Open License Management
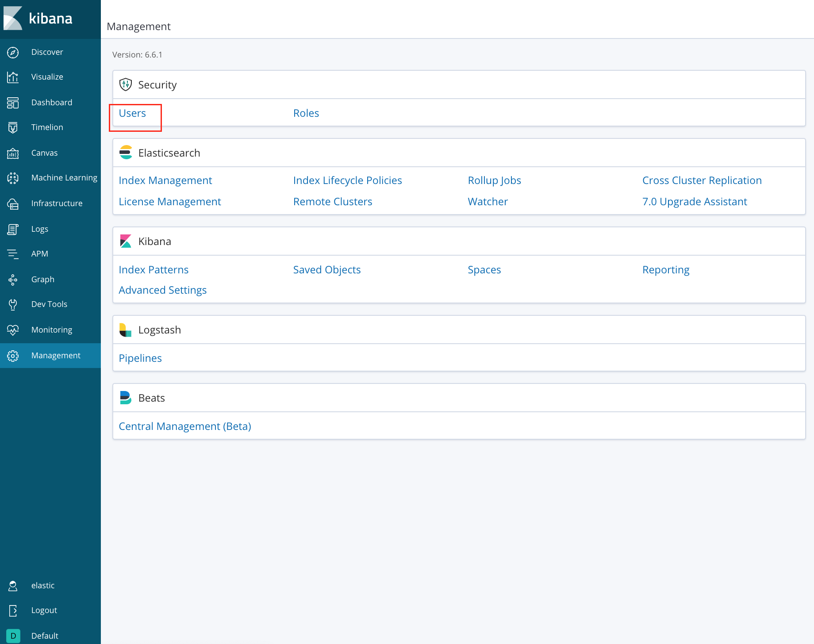The image size is (814, 644). click(170, 202)
